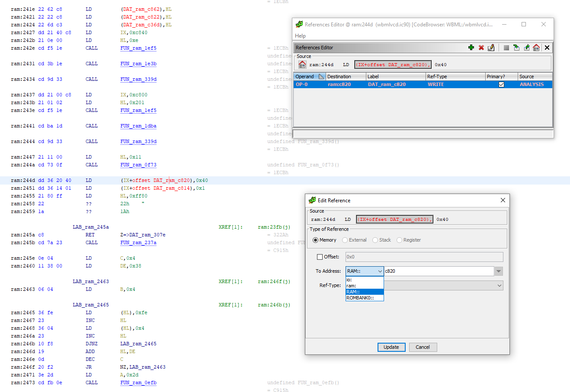The width and height of the screenshot is (570, 392).
Task: Click the home icon on References Editor toolbar
Action: [x=536, y=48]
